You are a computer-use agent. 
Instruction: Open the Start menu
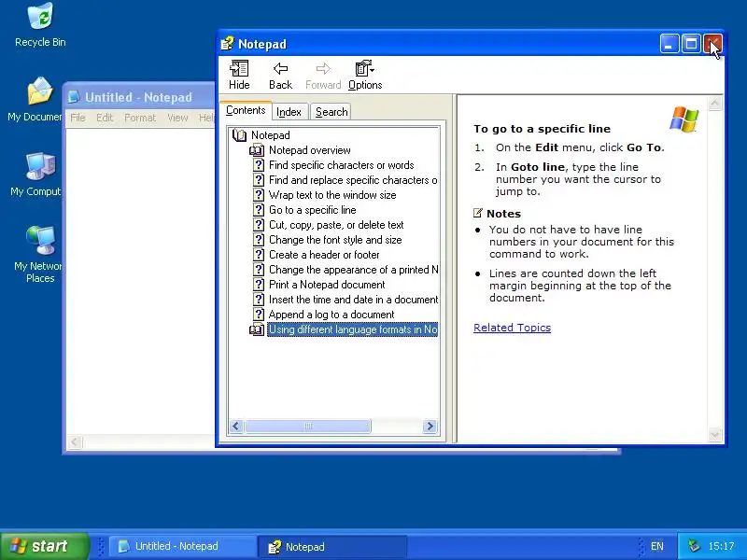[45, 546]
